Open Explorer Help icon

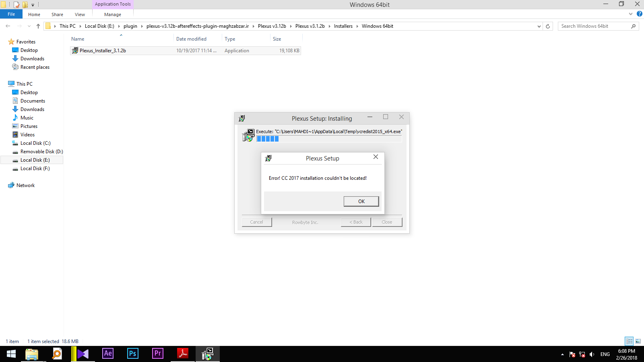pyautogui.click(x=640, y=14)
